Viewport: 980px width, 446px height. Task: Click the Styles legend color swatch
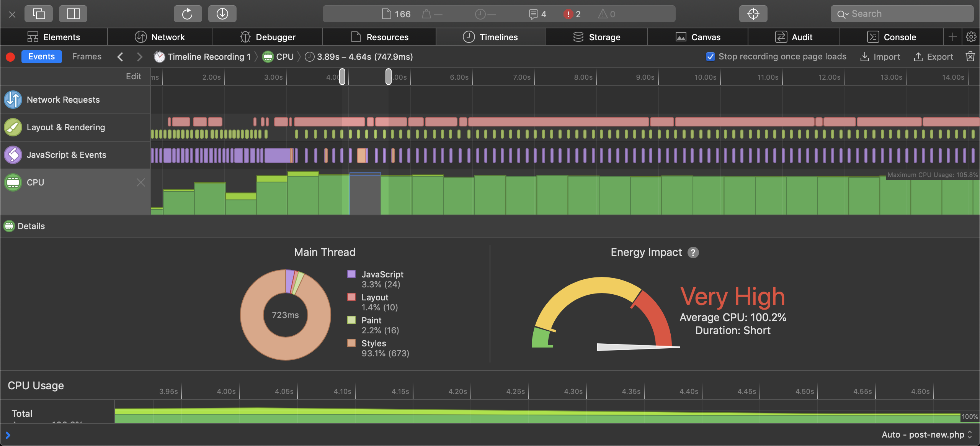pyautogui.click(x=351, y=343)
